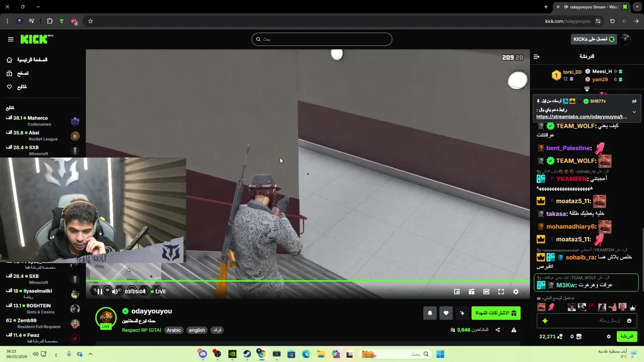Collapse chat panel with arrow icon
Viewport: 644px width, 362px height.
tap(536, 57)
